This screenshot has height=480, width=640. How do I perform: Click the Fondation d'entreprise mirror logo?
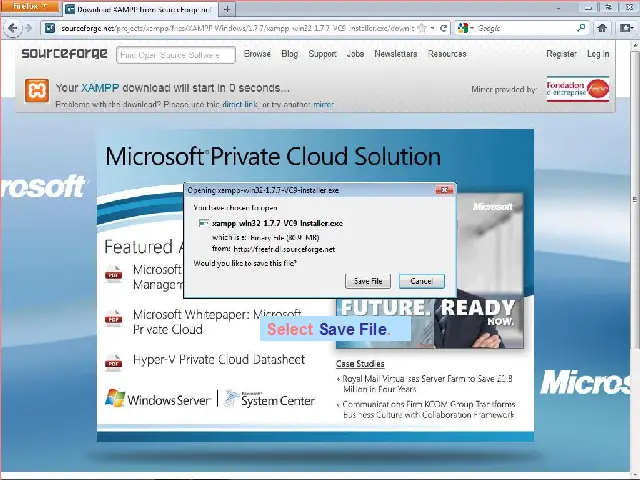pos(578,89)
